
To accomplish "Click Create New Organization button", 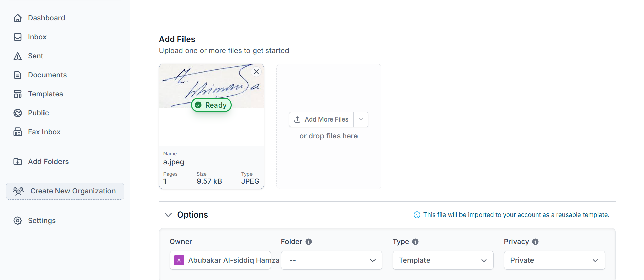I will (x=65, y=191).
